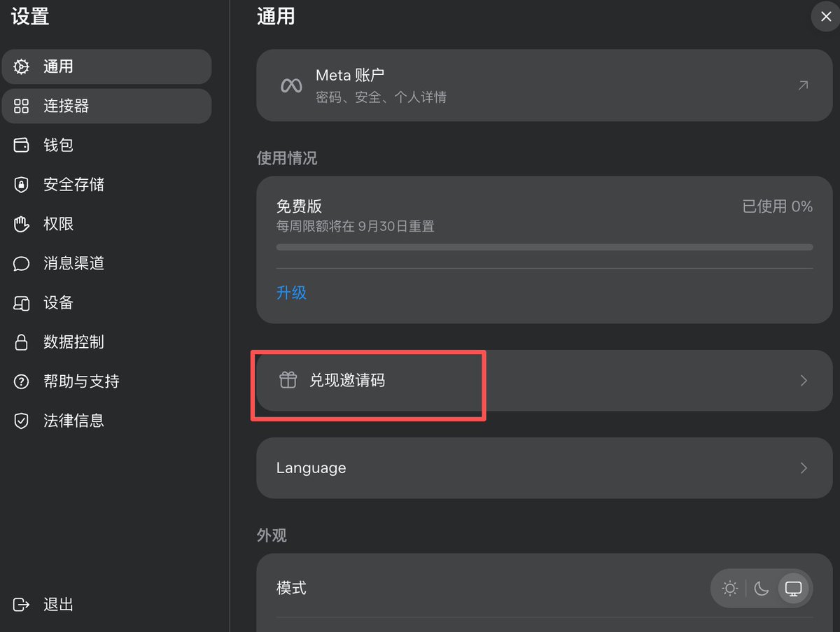Click the hand icon beside 权限
The image size is (840, 632).
point(22,224)
